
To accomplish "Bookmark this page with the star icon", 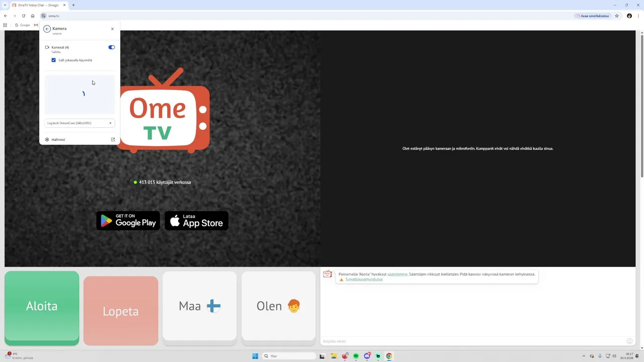I will [617, 16].
